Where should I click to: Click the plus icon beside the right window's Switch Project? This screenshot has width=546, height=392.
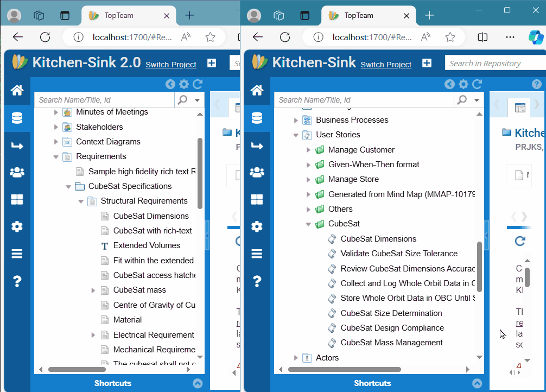click(x=427, y=63)
